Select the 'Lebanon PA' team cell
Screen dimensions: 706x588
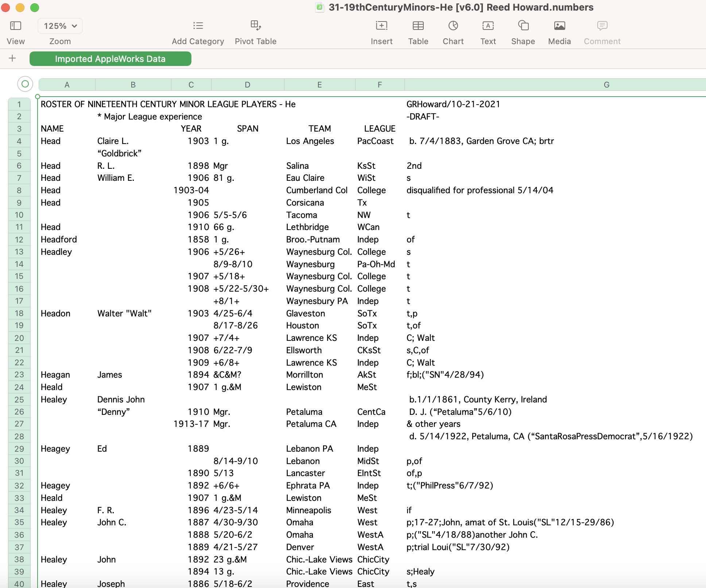(x=310, y=449)
